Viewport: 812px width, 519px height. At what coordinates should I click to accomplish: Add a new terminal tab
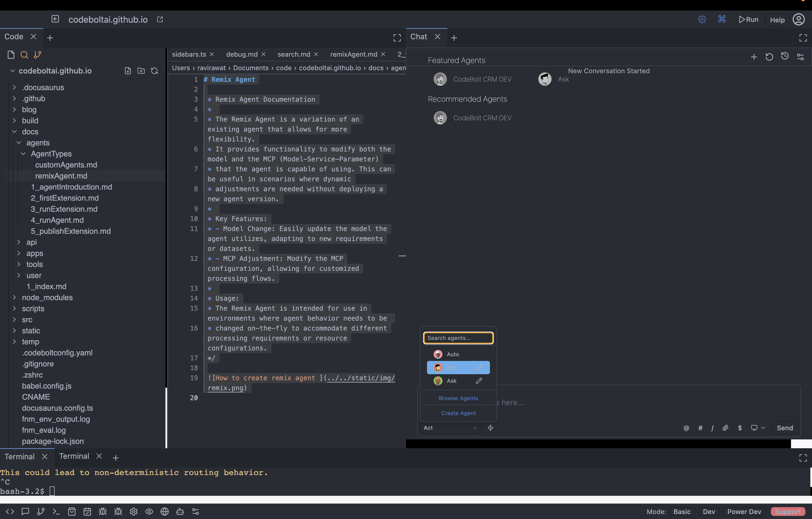(x=116, y=458)
